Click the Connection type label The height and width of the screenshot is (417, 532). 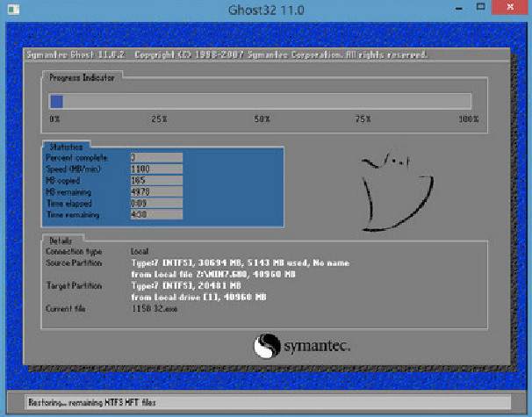click(x=74, y=251)
